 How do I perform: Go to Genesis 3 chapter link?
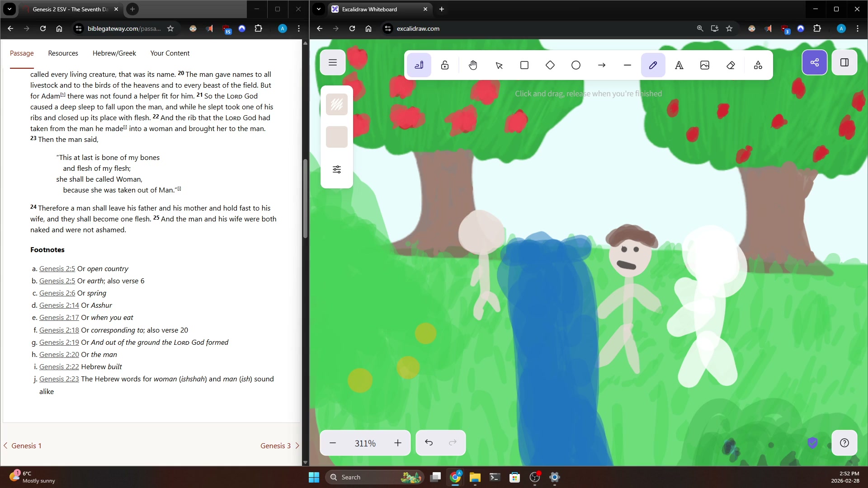275,446
